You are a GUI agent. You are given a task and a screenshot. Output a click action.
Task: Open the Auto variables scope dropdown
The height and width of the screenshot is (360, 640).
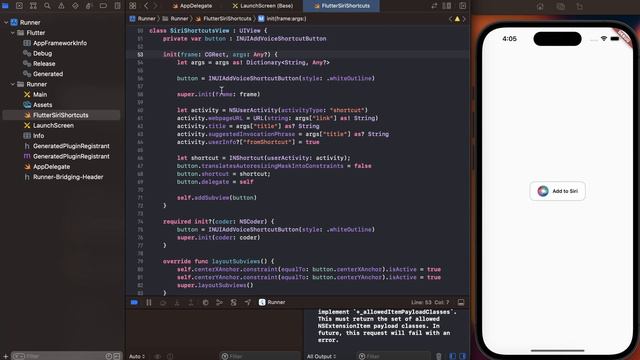137,356
